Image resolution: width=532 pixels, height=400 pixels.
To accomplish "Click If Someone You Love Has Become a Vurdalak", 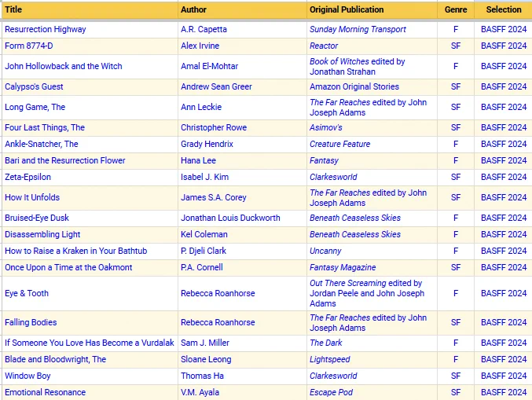I will click(90, 343).
